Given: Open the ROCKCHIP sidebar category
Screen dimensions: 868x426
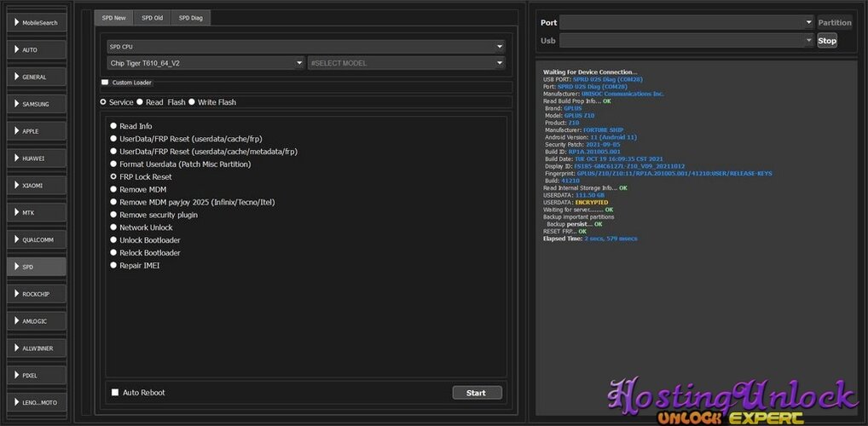Looking at the screenshot, I should click(37, 294).
